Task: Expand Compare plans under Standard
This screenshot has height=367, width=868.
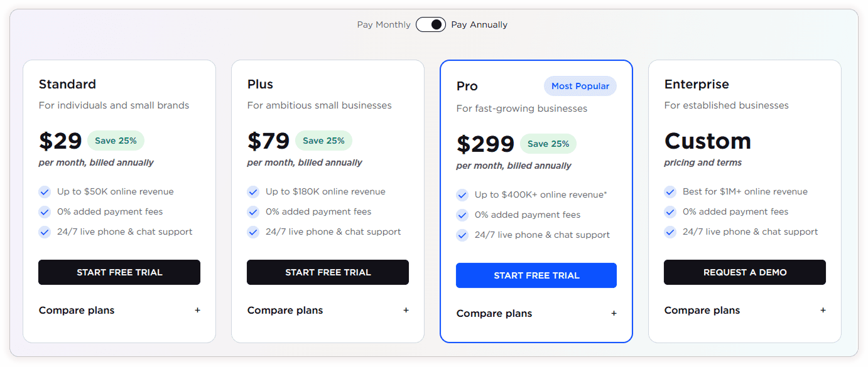Action: [x=77, y=310]
